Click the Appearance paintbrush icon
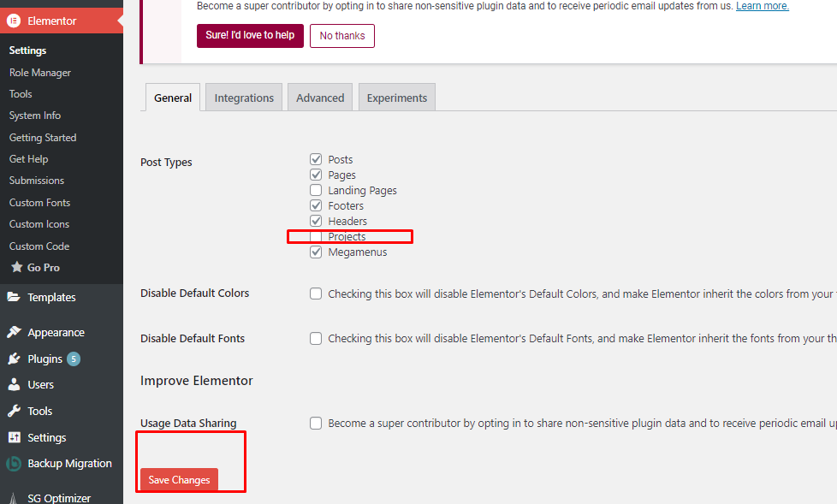The width and height of the screenshot is (837, 504). click(x=14, y=332)
